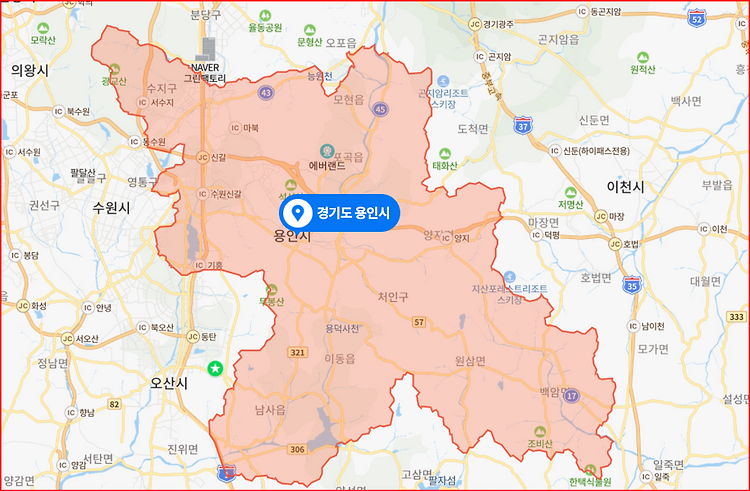Click the 곤지암리조트 스키장 ski icon

coord(443,81)
